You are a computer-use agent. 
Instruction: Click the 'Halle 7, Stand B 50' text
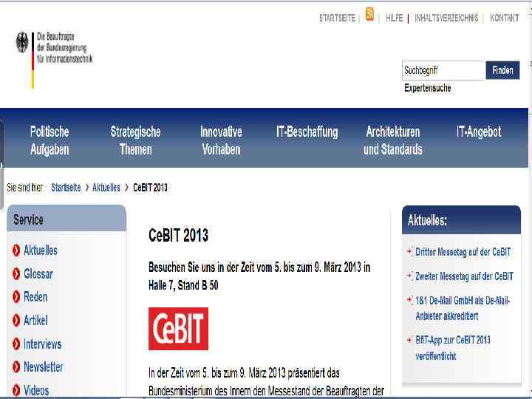[183, 285]
